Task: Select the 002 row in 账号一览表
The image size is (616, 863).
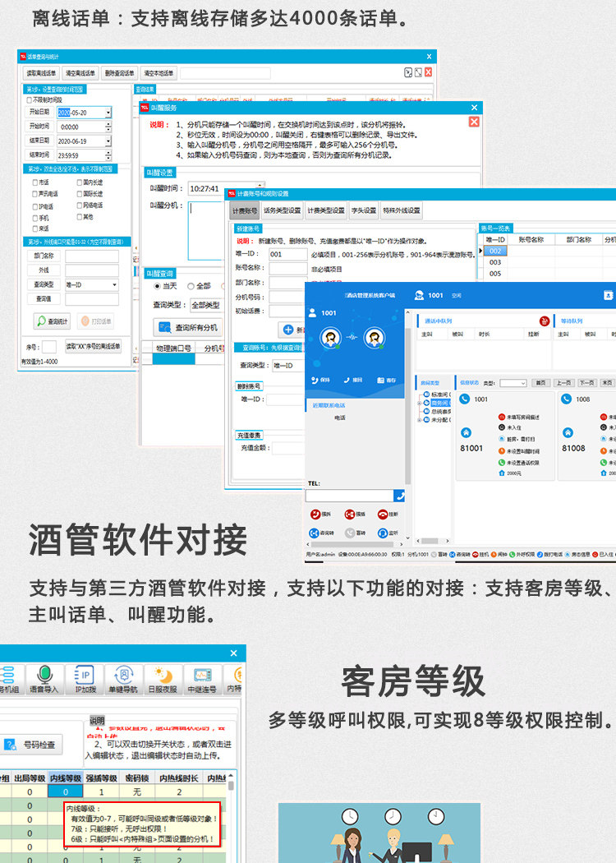Action: [495, 251]
